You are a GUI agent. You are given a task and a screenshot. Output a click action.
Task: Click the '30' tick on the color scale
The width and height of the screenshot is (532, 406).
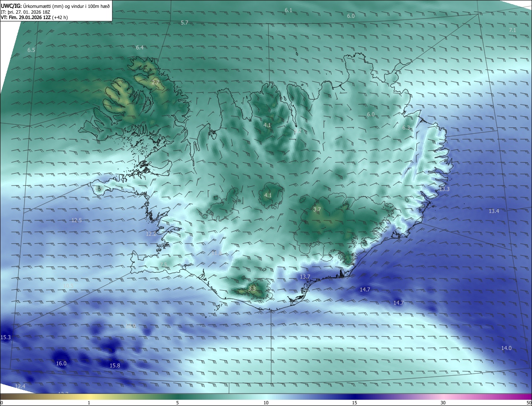(x=443, y=403)
